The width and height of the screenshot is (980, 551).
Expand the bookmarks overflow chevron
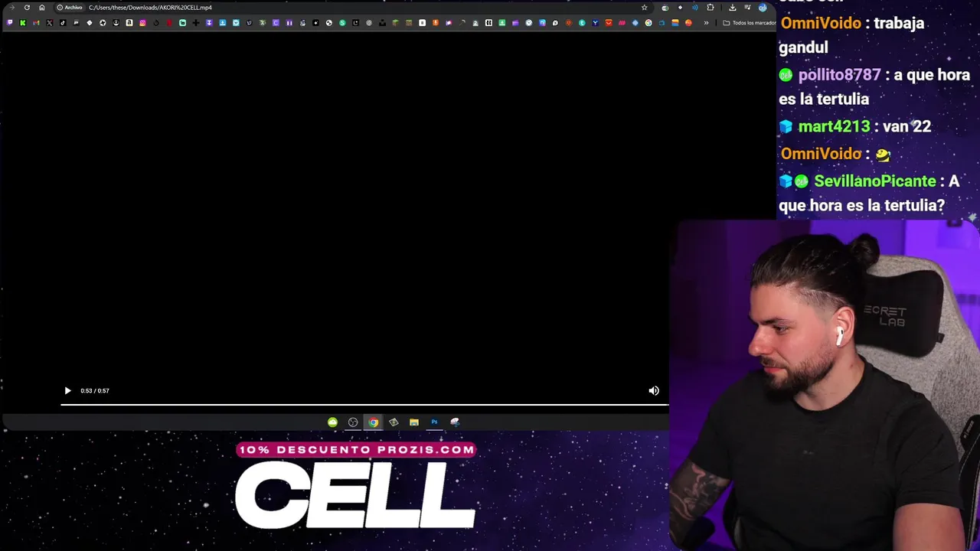pyautogui.click(x=706, y=23)
